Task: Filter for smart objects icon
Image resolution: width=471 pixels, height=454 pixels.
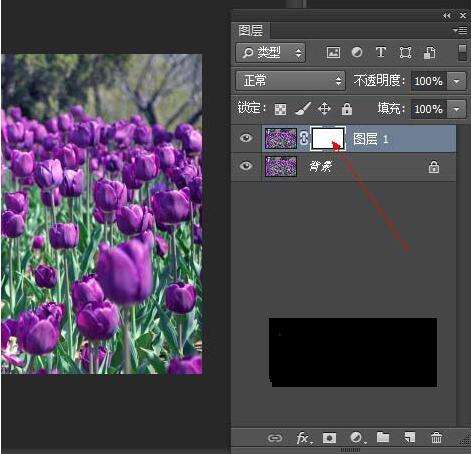Action: 430,53
